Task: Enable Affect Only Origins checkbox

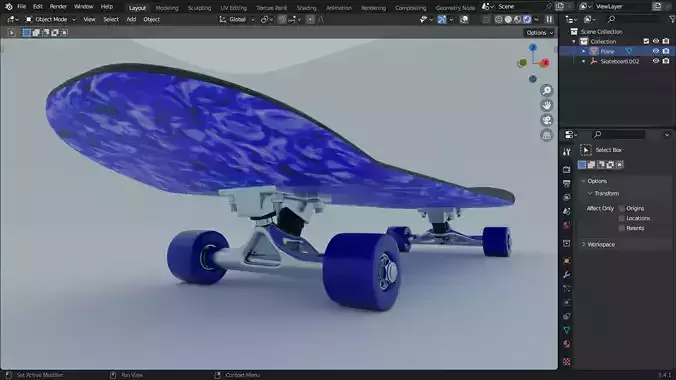Action: coord(622,208)
